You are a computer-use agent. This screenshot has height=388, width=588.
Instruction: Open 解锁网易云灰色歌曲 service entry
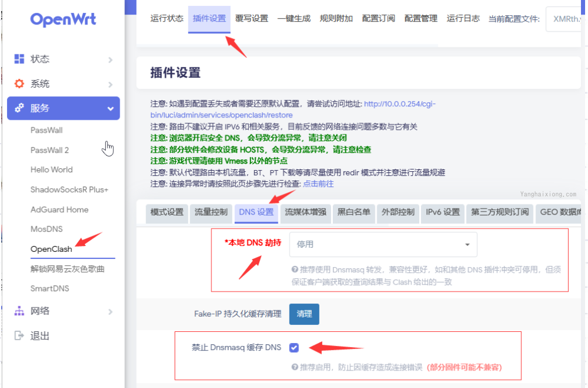coord(68,269)
